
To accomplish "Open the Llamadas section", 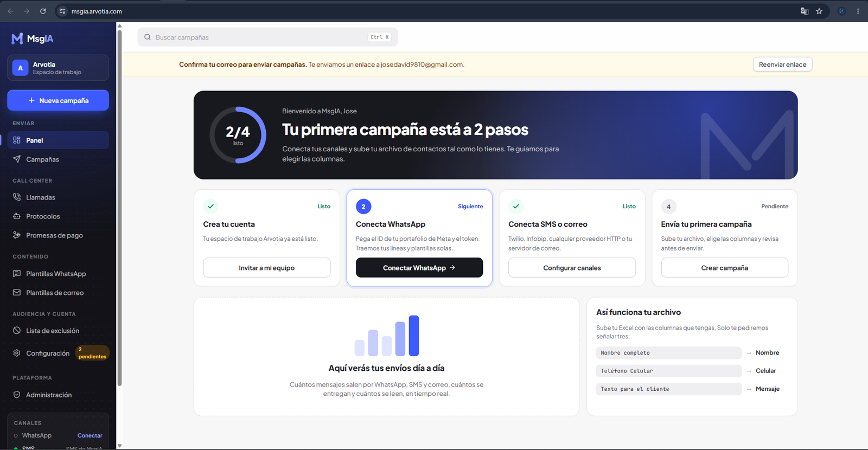I will 58,197.
